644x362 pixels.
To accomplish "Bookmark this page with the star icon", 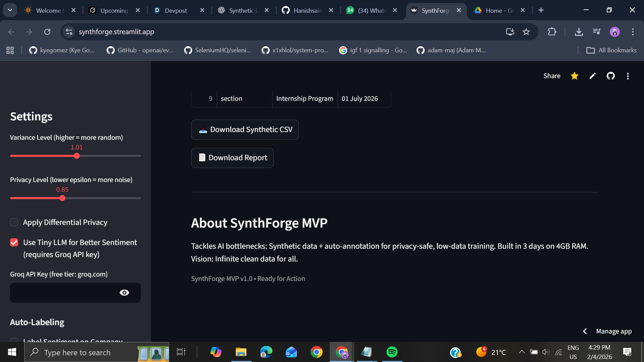I will 526,32.
